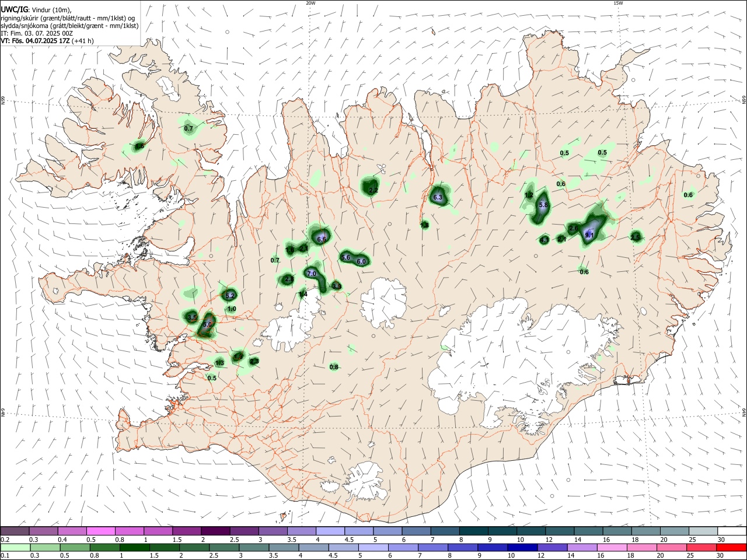The width and height of the screenshot is (747, 560).
Task: Click the darkest purple swatch in the snow legend
Action: [x=215, y=531]
